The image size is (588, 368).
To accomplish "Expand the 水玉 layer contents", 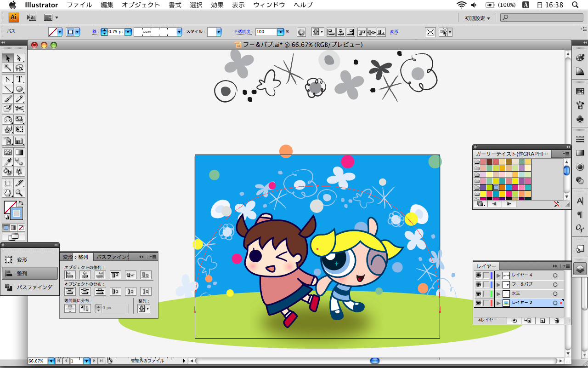I will [x=498, y=293].
